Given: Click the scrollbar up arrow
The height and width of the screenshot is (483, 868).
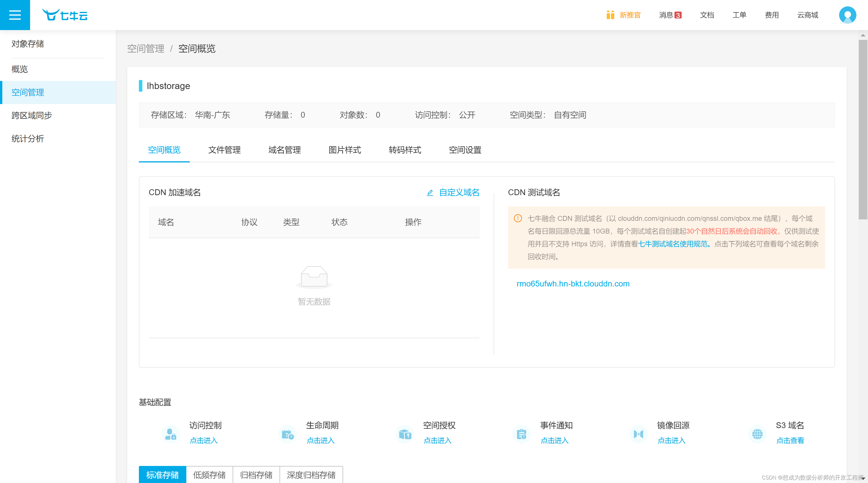Looking at the screenshot, I should coord(863,35).
